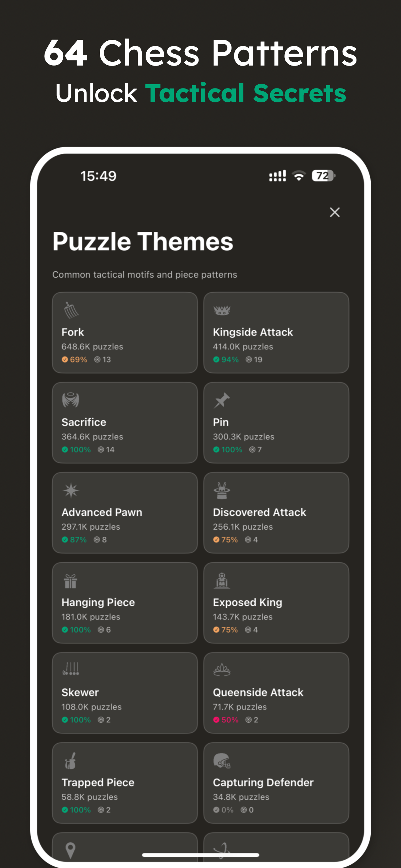Tap the gift box icon on Hanging Piece

tap(70, 581)
